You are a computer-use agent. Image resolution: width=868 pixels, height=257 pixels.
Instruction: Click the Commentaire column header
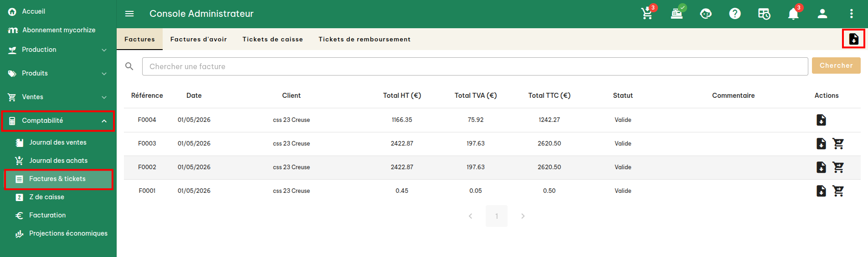(734, 96)
